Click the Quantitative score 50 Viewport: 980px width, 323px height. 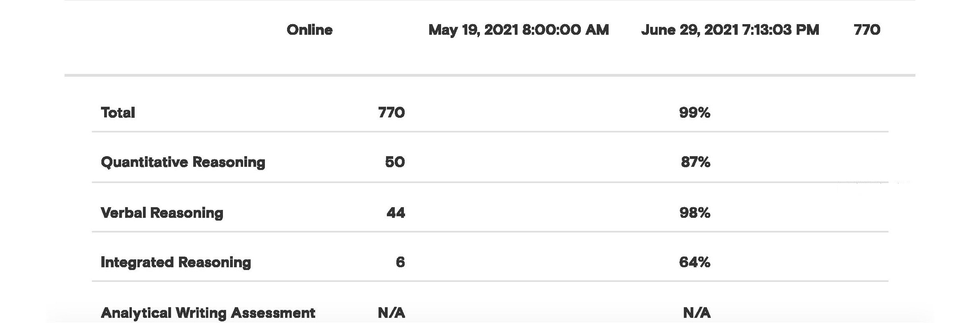coord(395,162)
